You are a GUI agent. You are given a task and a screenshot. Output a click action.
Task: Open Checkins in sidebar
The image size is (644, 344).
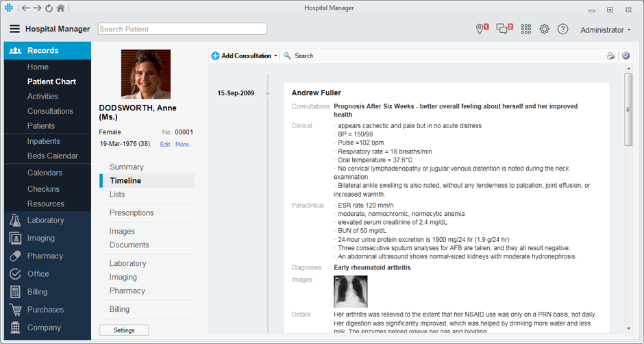pyautogui.click(x=44, y=189)
